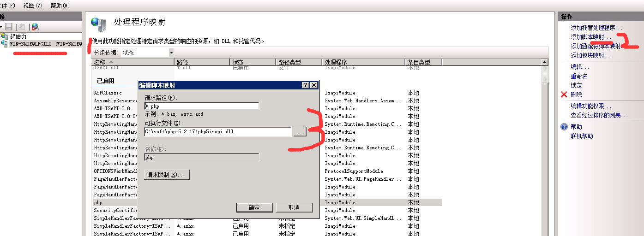Viewport: 644px width, 236px height.
Task: Open the 帮助(H) menu
Action: [x=60, y=6]
